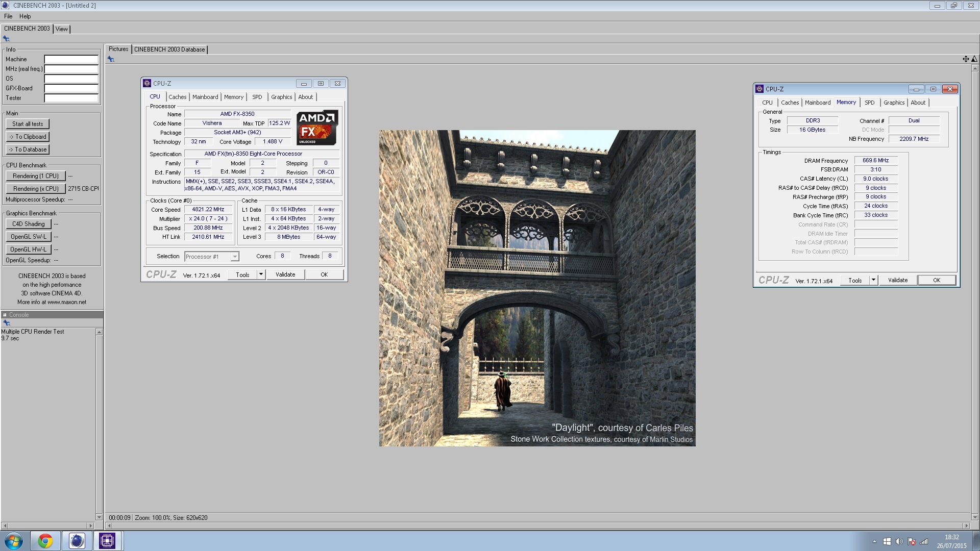
Task: Click OK in right CPU-Z Memory window
Action: pos(937,280)
